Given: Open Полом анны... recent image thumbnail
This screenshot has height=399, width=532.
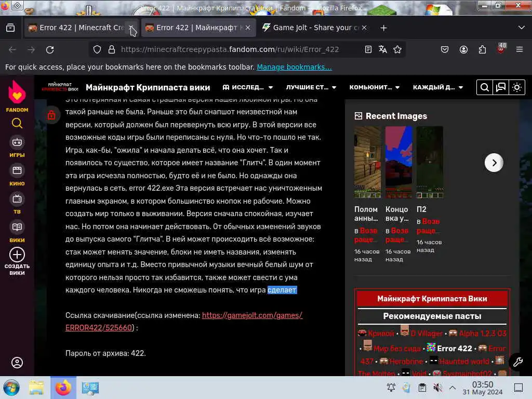Looking at the screenshot, I should (367, 162).
